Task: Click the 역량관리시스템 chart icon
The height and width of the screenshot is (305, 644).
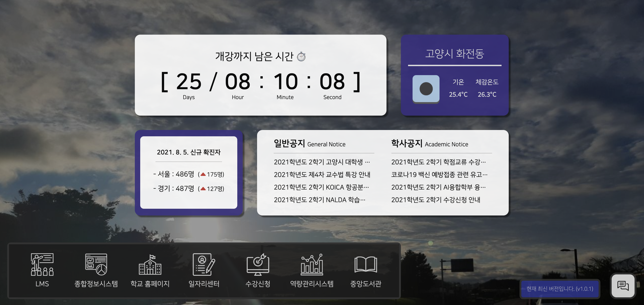Action: click(x=312, y=265)
